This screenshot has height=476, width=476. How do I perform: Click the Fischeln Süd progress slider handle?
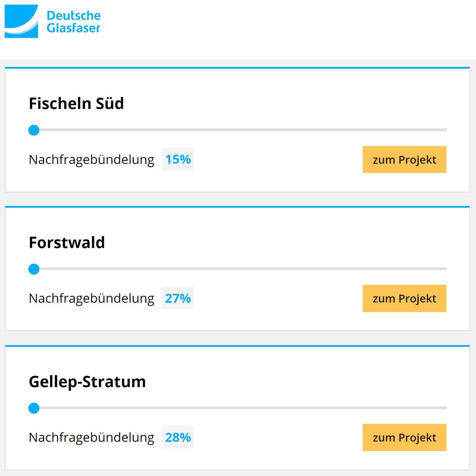(x=34, y=129)
